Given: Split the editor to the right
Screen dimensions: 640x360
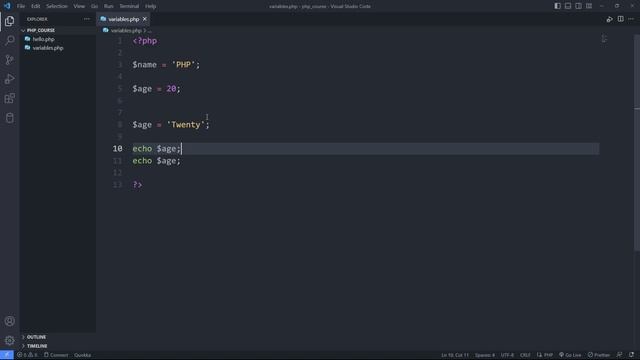Looking at the screenshot, I should pos(620,19).
